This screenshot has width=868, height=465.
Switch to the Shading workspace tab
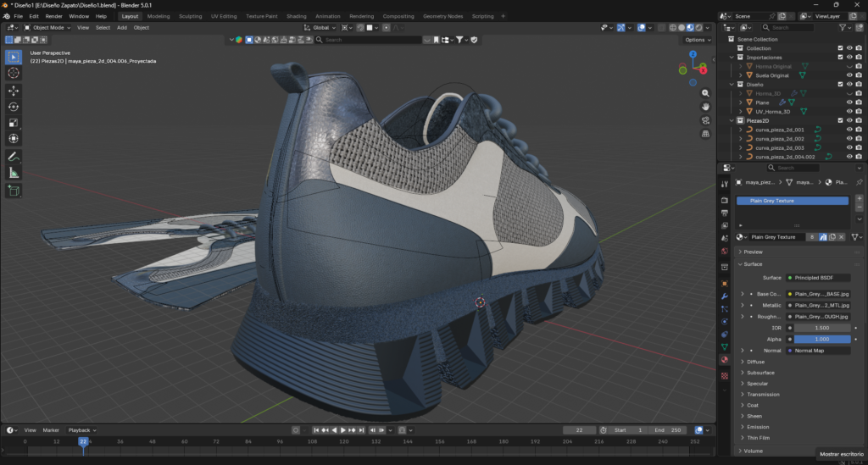pyautogui.click(x=296, y=16)
